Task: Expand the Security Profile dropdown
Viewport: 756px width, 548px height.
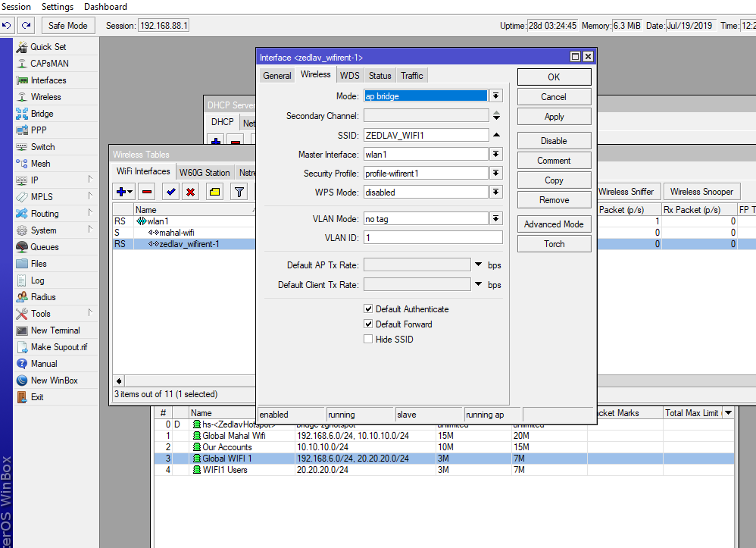Action: tap(496, 174)
